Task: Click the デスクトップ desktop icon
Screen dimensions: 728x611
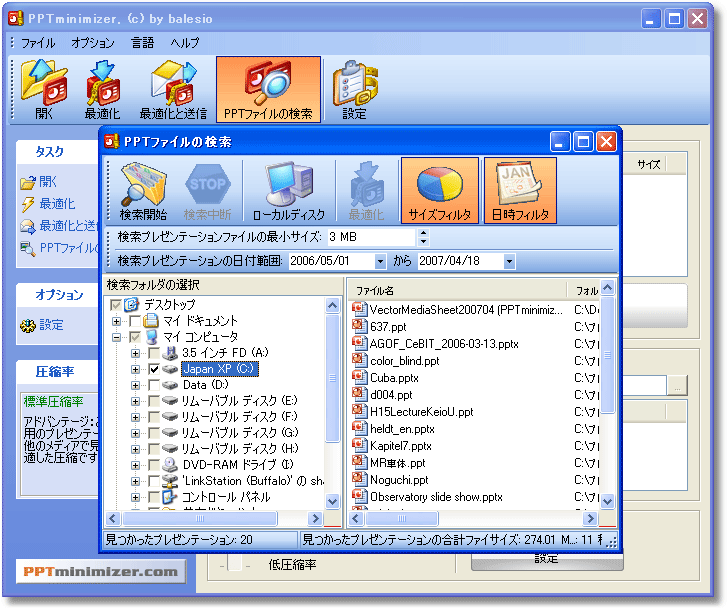Action: point(132,305)
